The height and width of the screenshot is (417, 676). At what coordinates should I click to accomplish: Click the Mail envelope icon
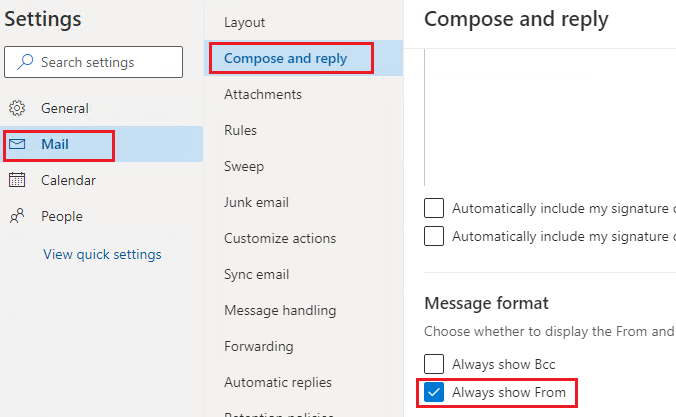(17, 144)
